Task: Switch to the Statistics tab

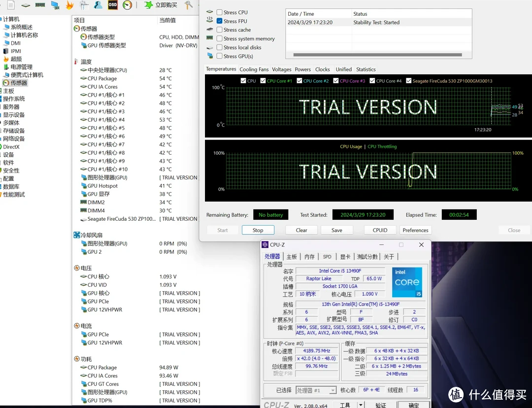Action: click(366, 69)
